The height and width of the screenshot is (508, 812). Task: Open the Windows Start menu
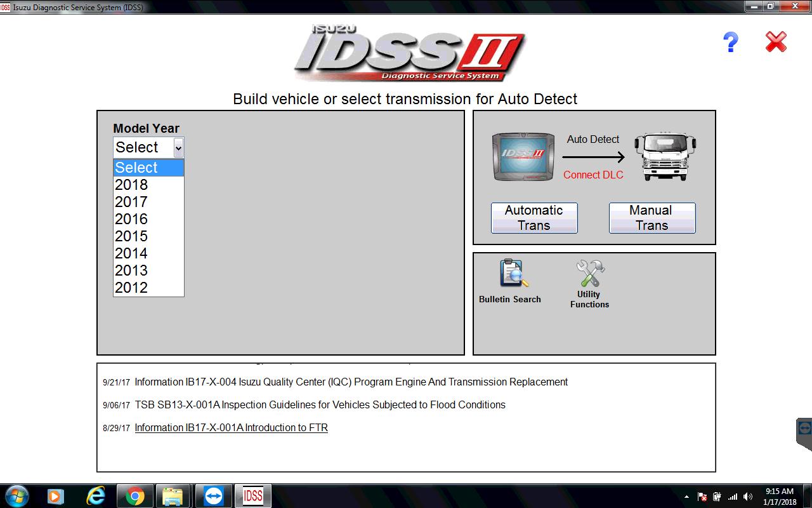(16, 495)
